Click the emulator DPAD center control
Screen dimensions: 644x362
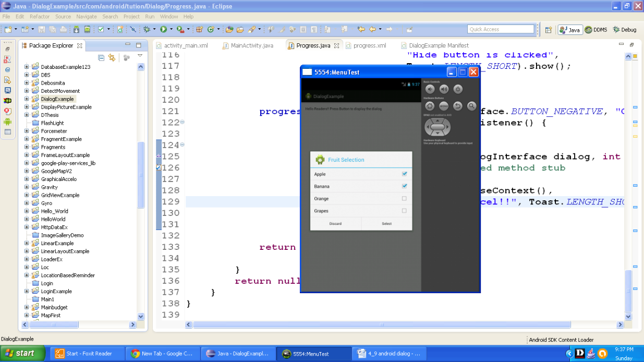click(437, 126)
